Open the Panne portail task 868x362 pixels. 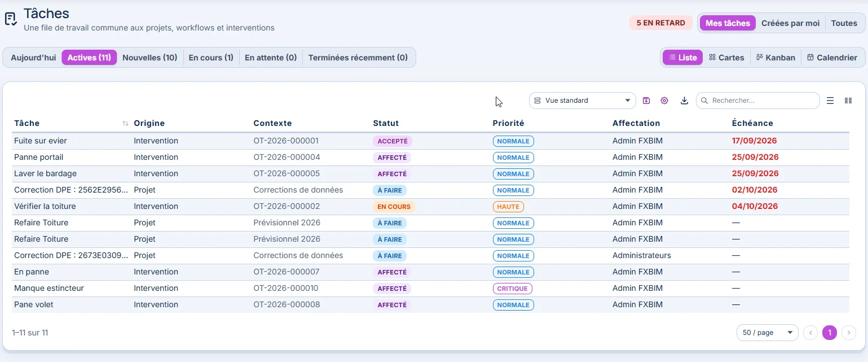point(39,157)
